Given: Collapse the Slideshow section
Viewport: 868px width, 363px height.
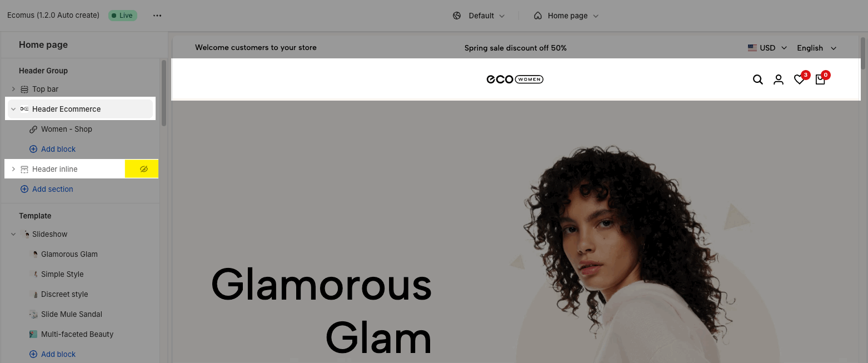Looking at the screenshot, I should pyautogui.click(x=13, y=234).
